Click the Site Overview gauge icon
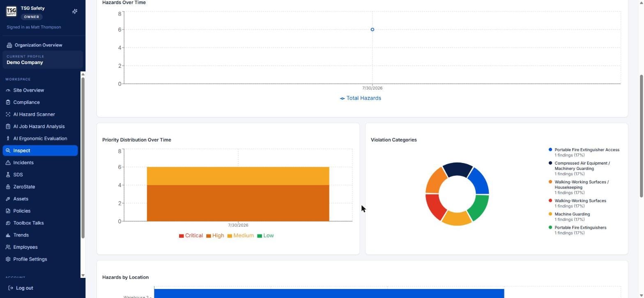644x298 pixels. coord(8,90)
